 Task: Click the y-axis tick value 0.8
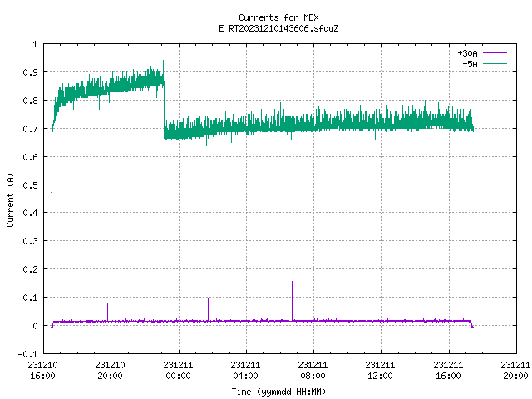(30, 101)
